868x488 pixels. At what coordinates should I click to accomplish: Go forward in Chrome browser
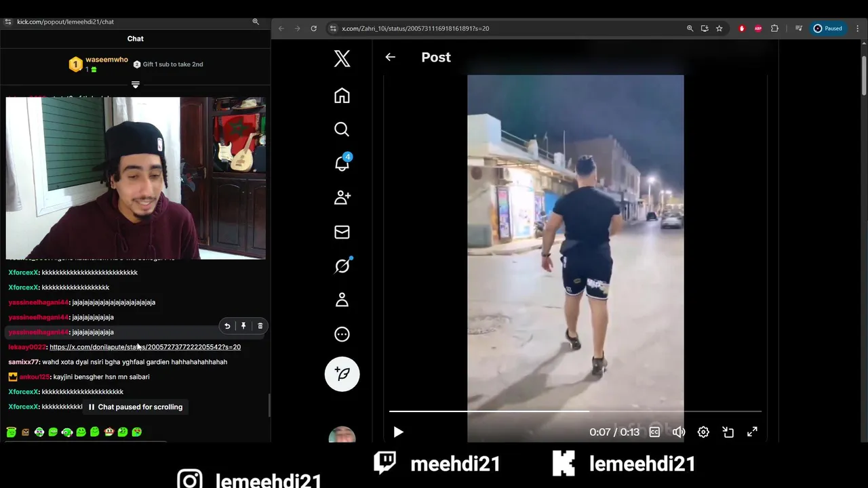point(297,28)
